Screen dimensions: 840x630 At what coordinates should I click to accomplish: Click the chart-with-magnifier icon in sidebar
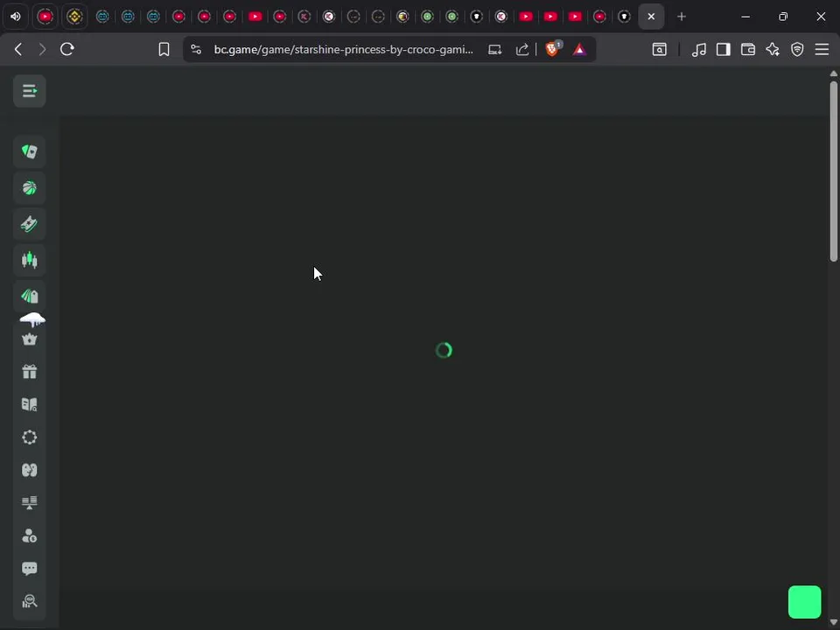click(30, 601)
